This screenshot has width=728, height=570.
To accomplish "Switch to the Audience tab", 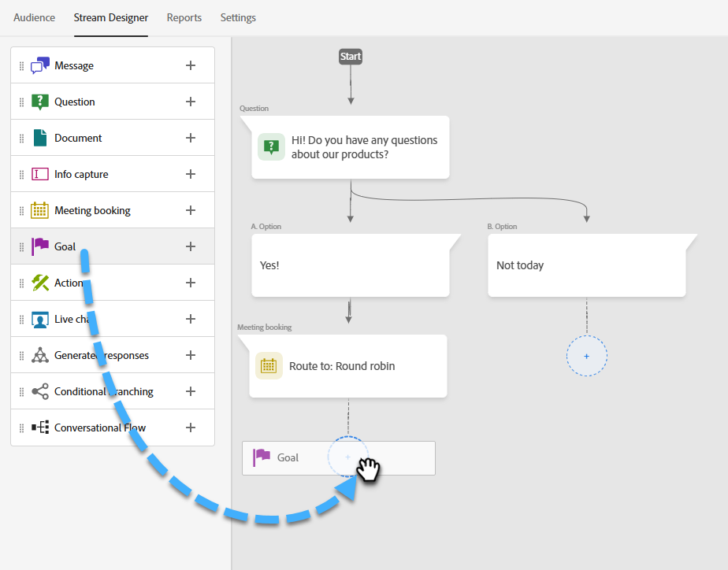I will point(35,17).
